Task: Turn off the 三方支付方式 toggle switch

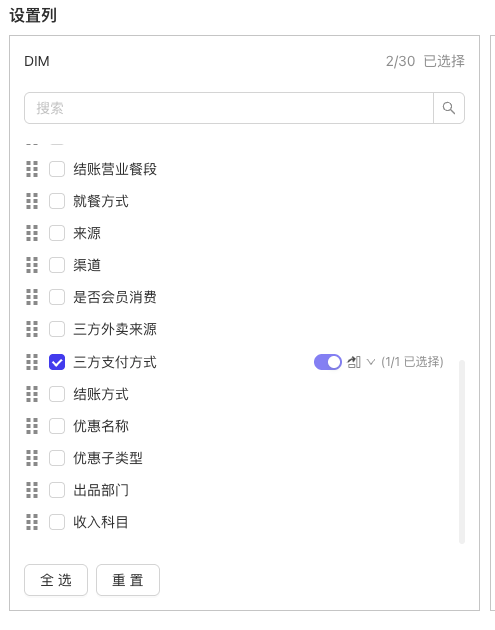Action: [x=327, y=362]
